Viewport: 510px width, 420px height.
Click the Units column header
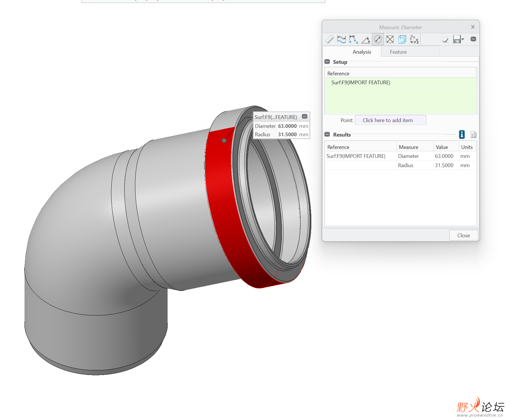coord(468,147)
